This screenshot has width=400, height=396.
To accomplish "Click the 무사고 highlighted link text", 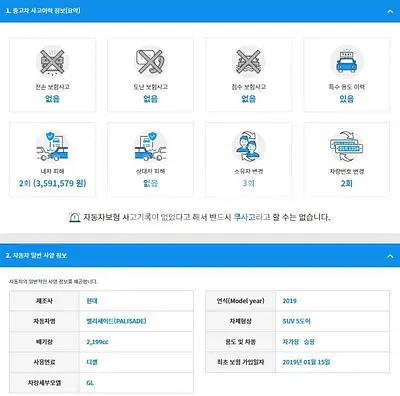I will 244,217.
